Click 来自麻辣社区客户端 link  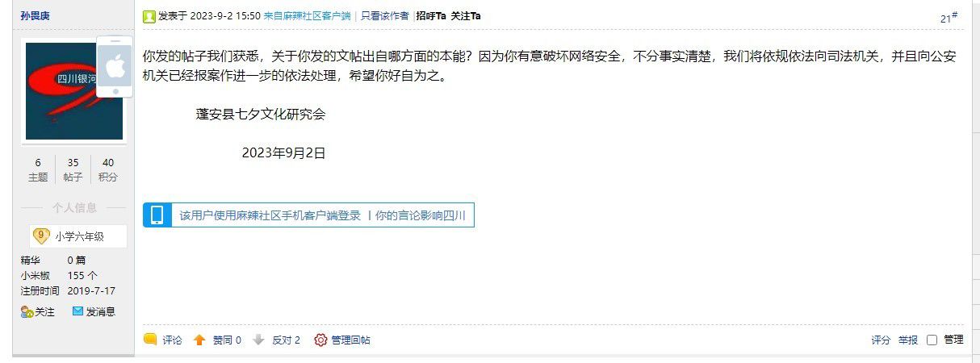click(307, 16)
